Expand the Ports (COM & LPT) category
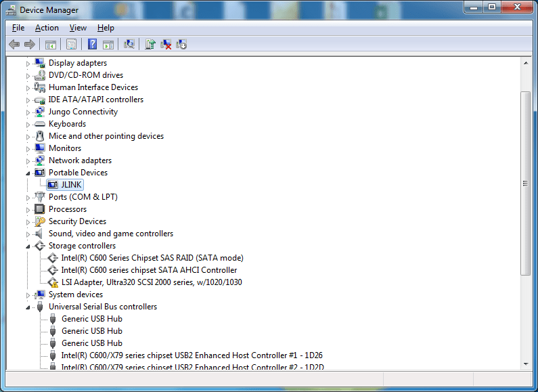 tap(28, 197)
